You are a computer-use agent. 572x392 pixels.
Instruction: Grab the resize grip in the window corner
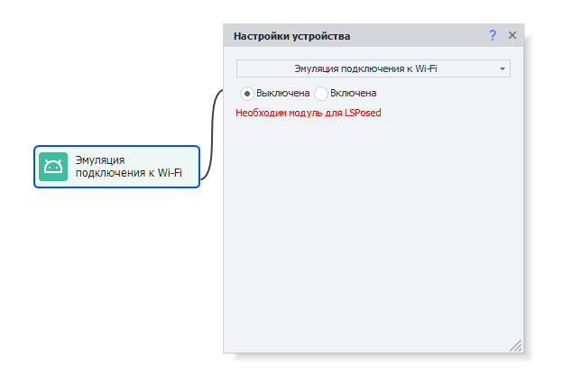516,346
